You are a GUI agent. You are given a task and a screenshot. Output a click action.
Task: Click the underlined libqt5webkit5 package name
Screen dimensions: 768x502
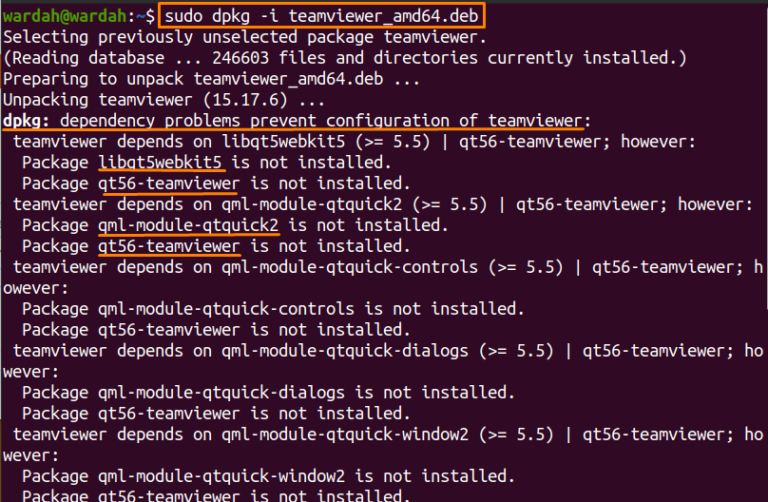[x=160, y=162]
